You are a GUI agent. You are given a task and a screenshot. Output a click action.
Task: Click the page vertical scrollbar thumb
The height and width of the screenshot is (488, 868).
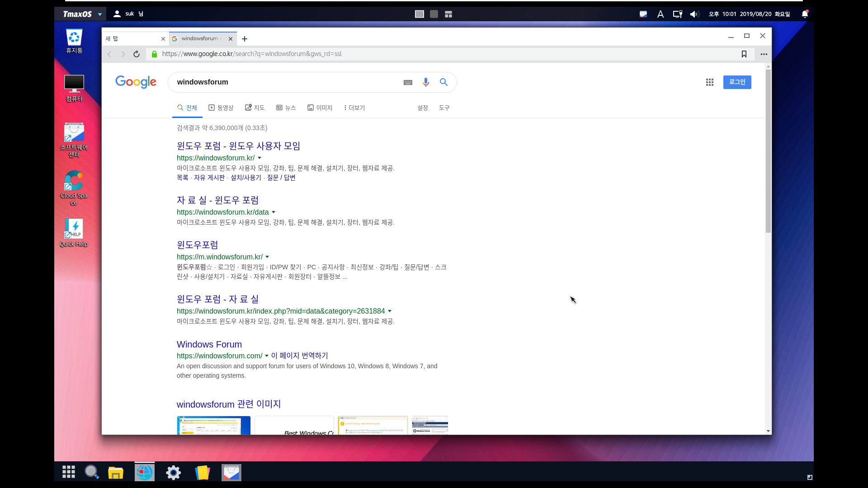[768, 151]
